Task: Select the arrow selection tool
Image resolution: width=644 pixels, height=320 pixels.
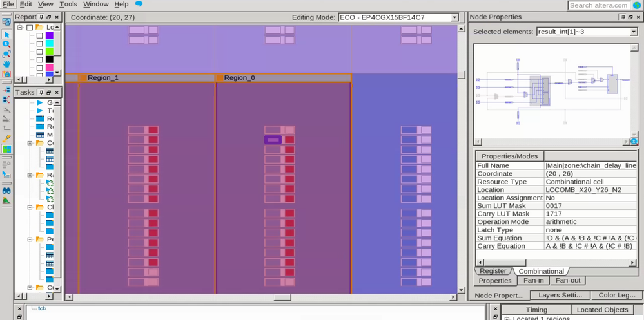Action: tap(6, 35)
